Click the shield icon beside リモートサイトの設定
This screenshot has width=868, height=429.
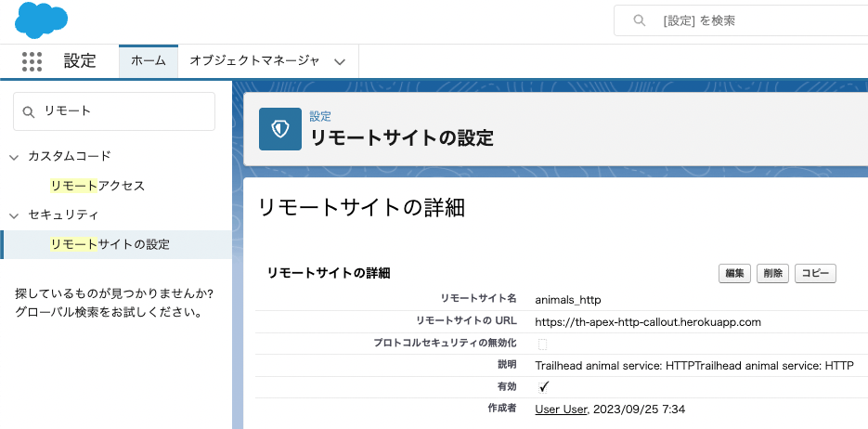click(x=280, y=129)
